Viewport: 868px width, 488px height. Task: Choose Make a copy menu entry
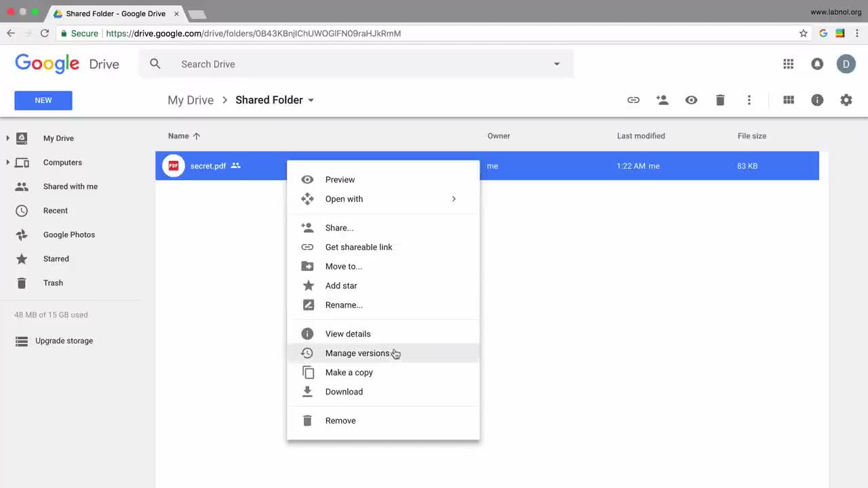383,372
